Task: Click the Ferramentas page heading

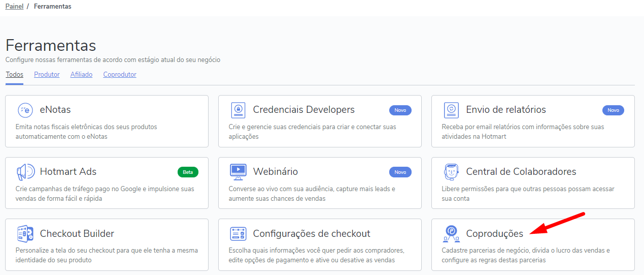Action: point(51,45)
